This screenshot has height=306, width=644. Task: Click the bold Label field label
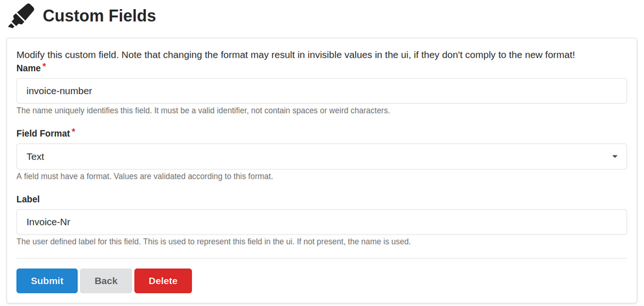(28, 199)
